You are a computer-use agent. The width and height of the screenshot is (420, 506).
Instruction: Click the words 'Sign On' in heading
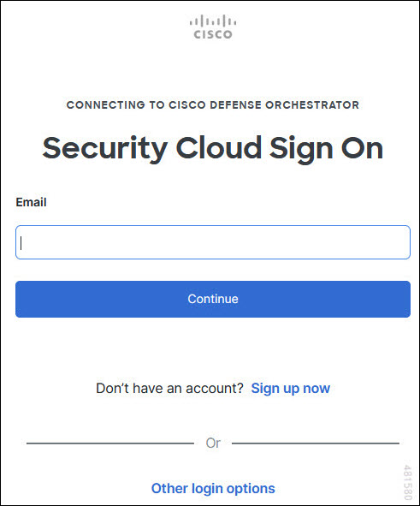327,150
